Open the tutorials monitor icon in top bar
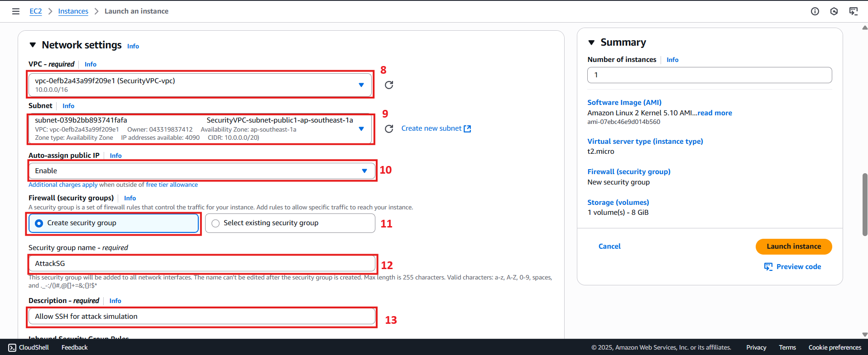This screenshot has width=868, height=355. (854, 11)
